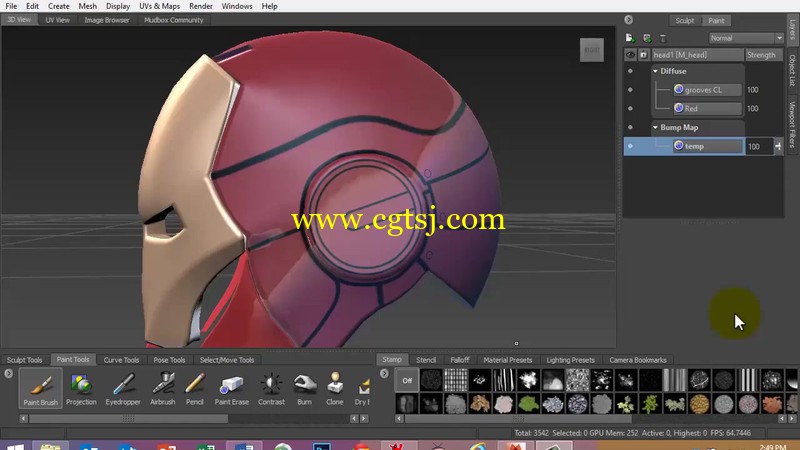800x450 pixels.
Task: Select the Burn tool
Action: 305,389
